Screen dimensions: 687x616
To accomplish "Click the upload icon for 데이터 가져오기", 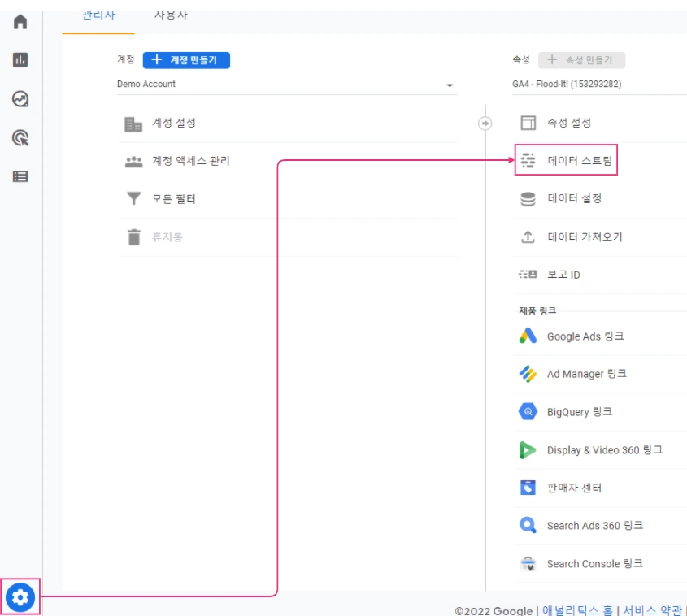I will [x=528, y=236].
